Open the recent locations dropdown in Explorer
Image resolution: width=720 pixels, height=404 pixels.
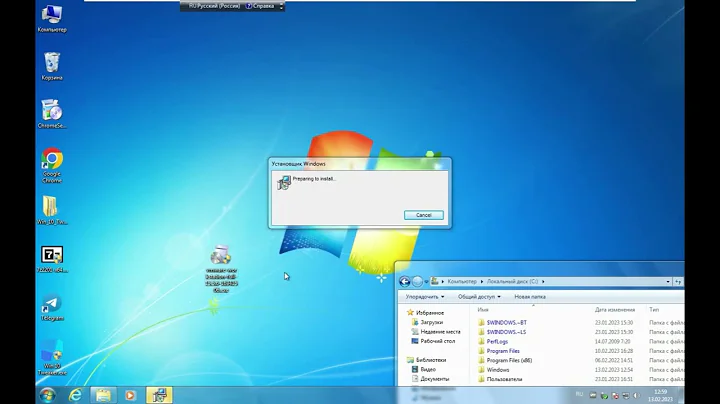tap(426, 282)
